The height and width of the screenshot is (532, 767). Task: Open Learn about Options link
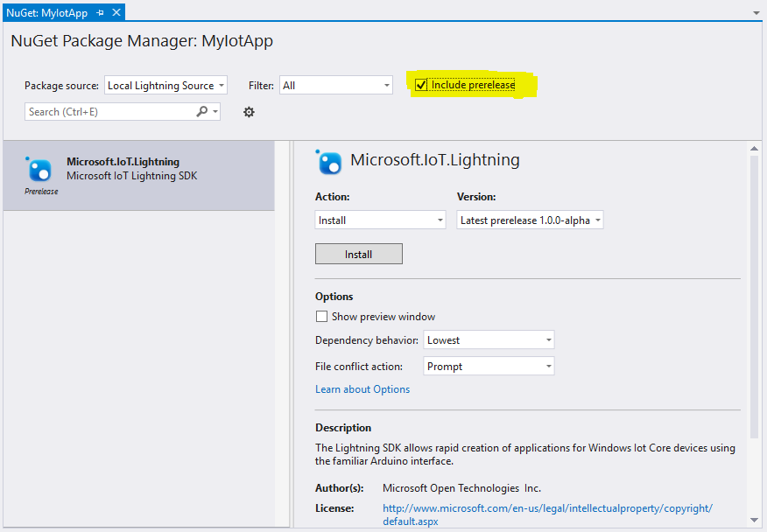tap(362, 389)
